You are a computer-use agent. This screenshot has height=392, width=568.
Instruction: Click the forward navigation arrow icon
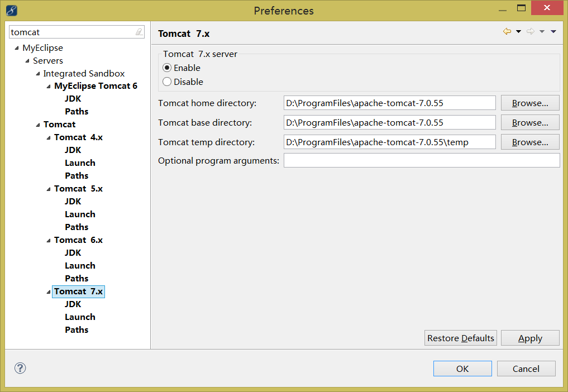coord(531,31)
